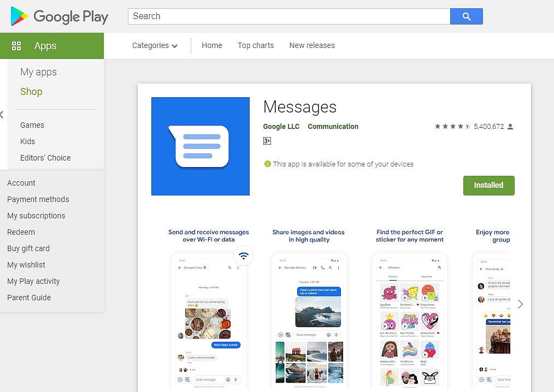The height and width of the screenshot is (392, 554).
Task: Open the Parent Guide page
Action: 29,298
